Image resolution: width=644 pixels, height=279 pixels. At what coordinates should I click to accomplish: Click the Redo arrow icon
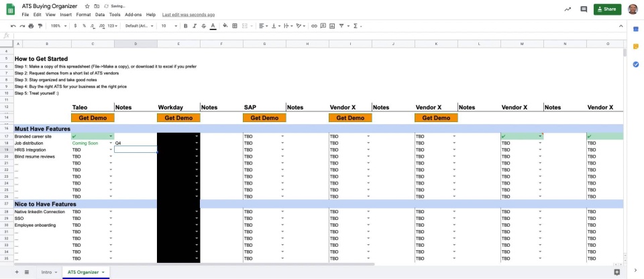tap(22, 26)
